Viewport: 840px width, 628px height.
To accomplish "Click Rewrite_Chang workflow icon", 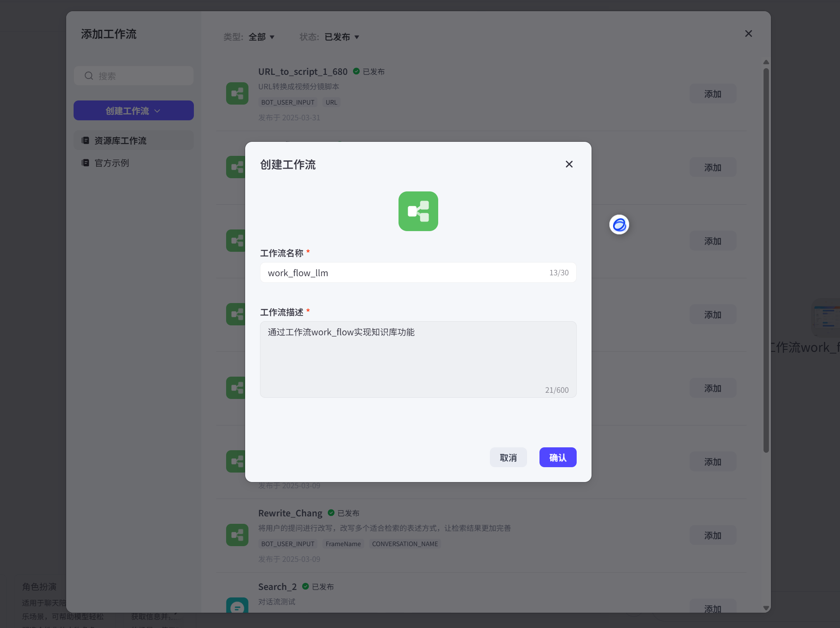I will click(x=237, y=535).
